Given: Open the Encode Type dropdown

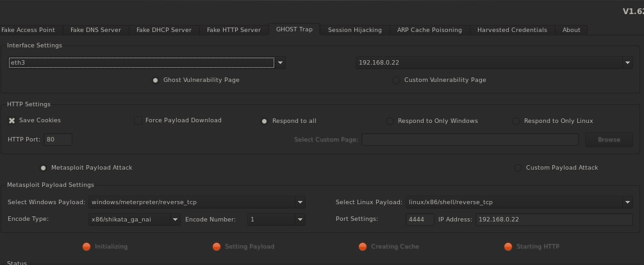Looking at the screenshot, I should pyautogui.click(x=174, y=220).
